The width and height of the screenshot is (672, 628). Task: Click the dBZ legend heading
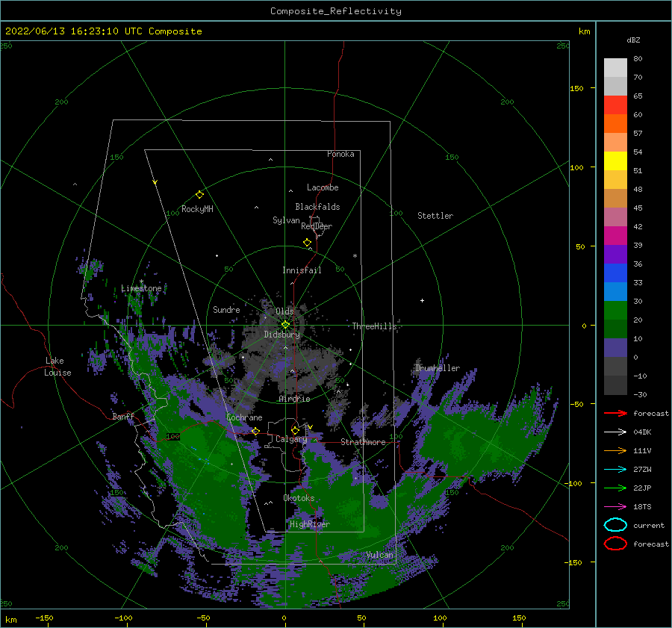click(633, 40)
